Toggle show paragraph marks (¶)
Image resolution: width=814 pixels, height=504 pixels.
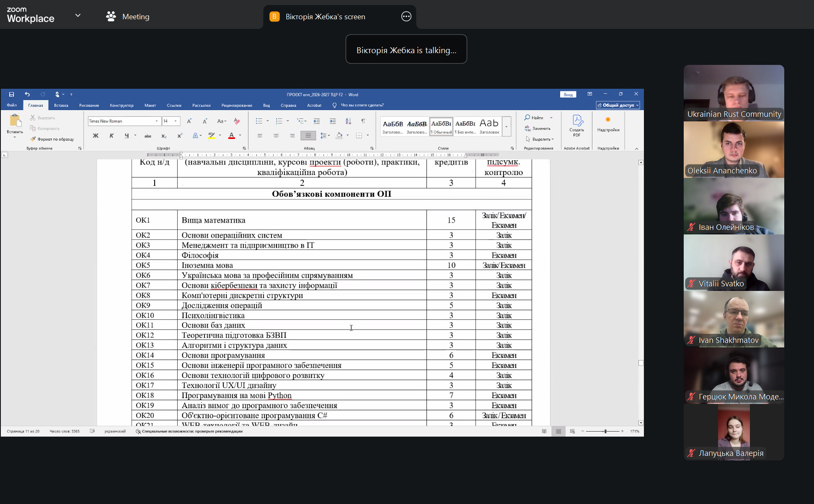click(x=363, y=121)
